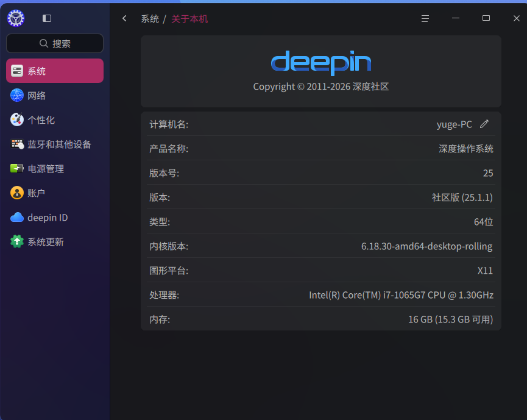Open the deepin ID section
This screenshot has width=527, height=420.
[x=55, y=218]
